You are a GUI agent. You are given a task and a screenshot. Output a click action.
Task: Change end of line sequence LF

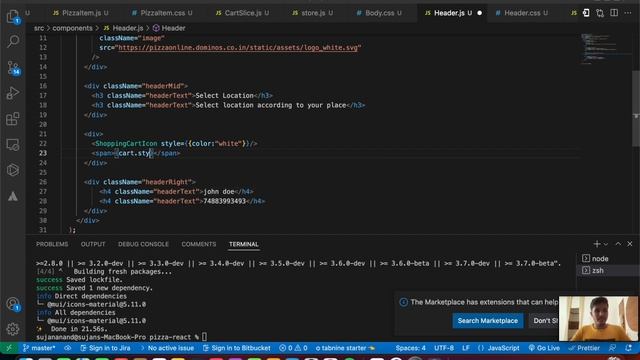466,348
